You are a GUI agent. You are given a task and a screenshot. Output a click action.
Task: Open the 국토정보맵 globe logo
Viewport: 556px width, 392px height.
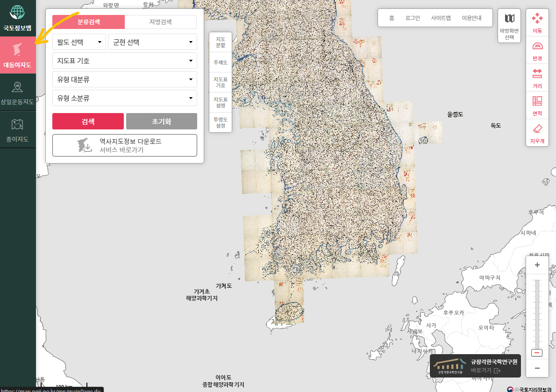click(x=17, y=18)
